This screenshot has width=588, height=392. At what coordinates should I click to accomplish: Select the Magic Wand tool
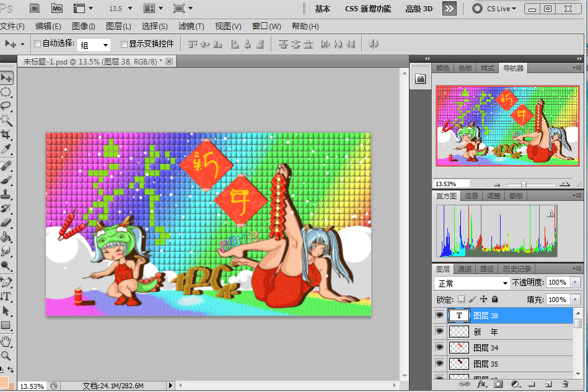[6, 120]
